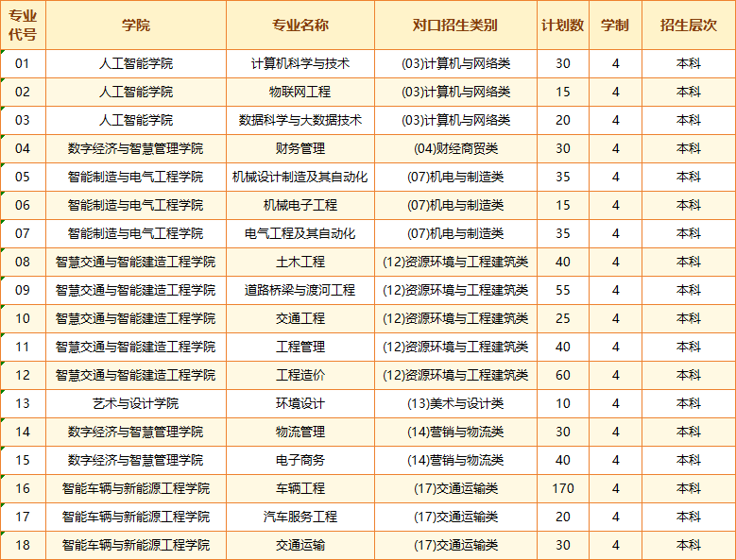Viewport: 736px width, 560px height.
Task: Click the 专业代号 column header
Action: click(x=23, y=25)
